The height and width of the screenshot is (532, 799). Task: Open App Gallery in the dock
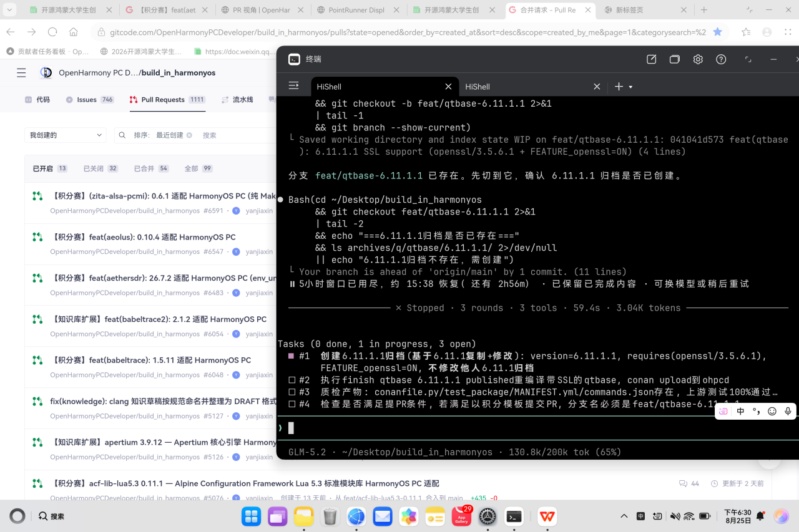click(x=461, y=516)
